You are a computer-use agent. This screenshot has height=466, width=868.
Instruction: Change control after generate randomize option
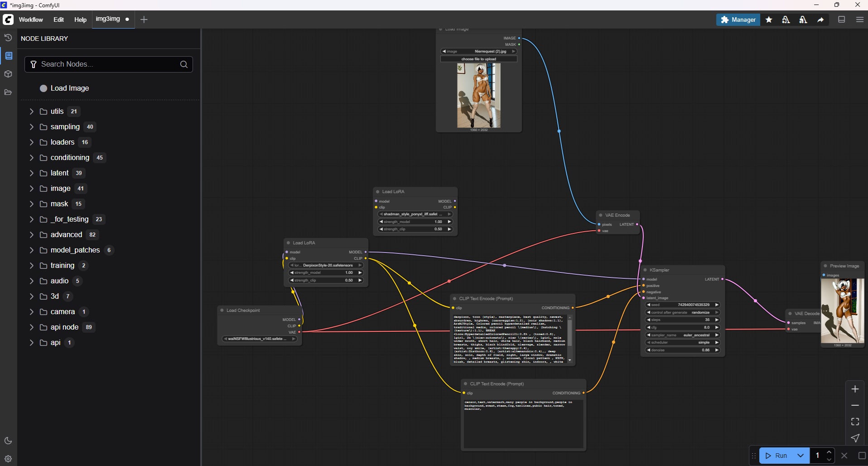click(683, 312)
